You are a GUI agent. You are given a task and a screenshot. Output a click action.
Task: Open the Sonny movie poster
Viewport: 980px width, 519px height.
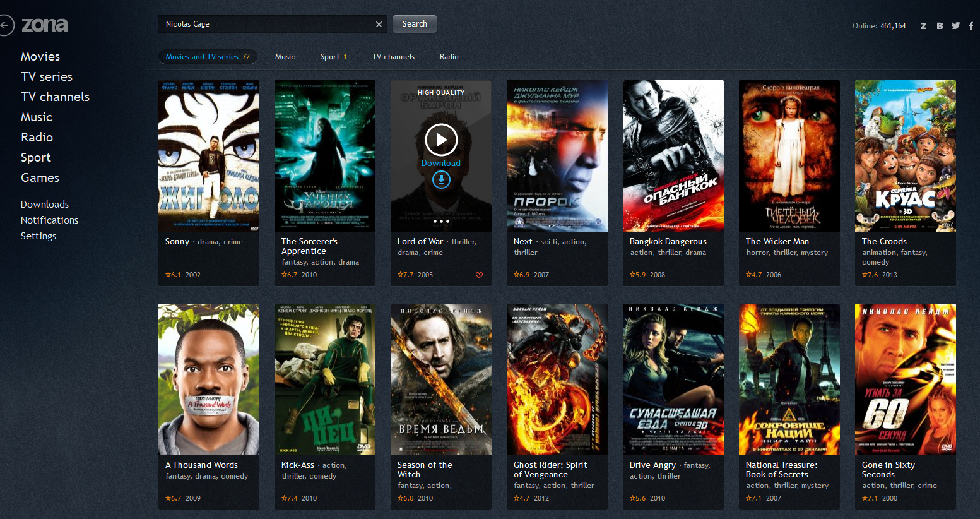click(209, 156)
